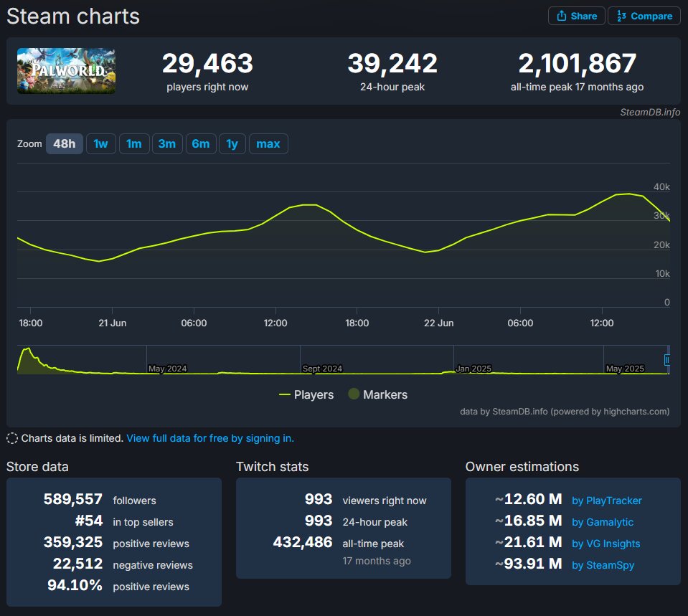This screenshot has height=616, width=688.
Task: Click the SteamDB.info watermark text
Action: click(650, 113)
